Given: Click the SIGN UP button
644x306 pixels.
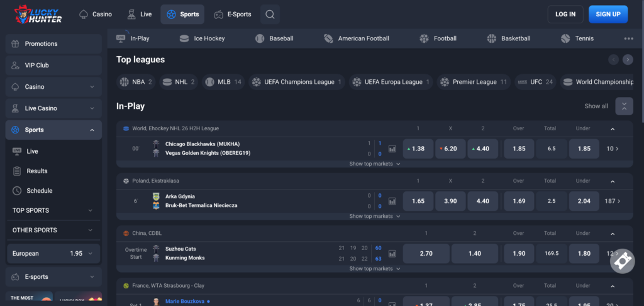Looking at the screenshot, I should pos(608,14).
